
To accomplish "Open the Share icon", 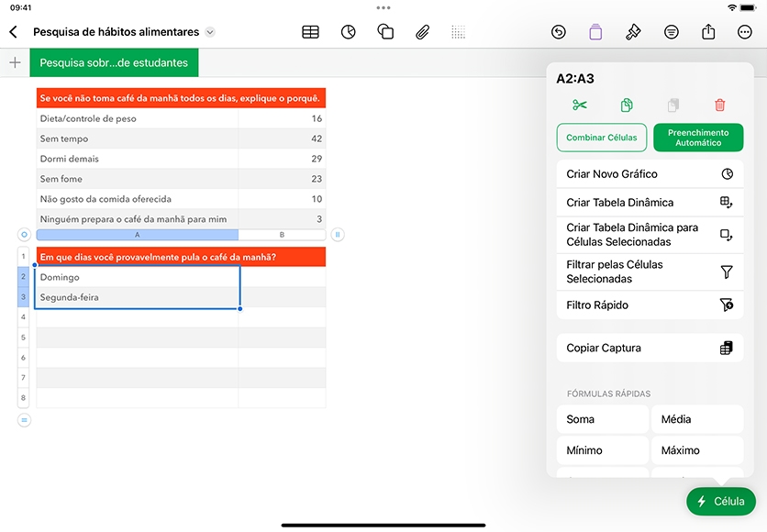I will click(x=708, y=32).
